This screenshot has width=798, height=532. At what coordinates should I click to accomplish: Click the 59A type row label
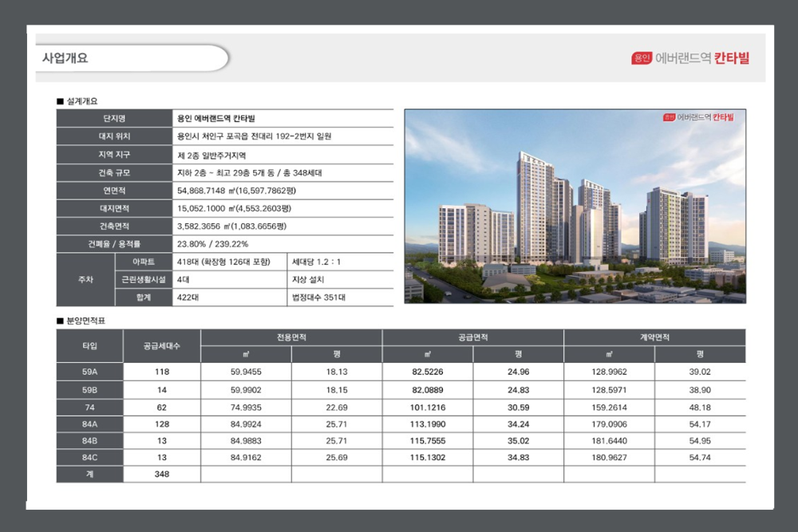click(x=89, y=372)
